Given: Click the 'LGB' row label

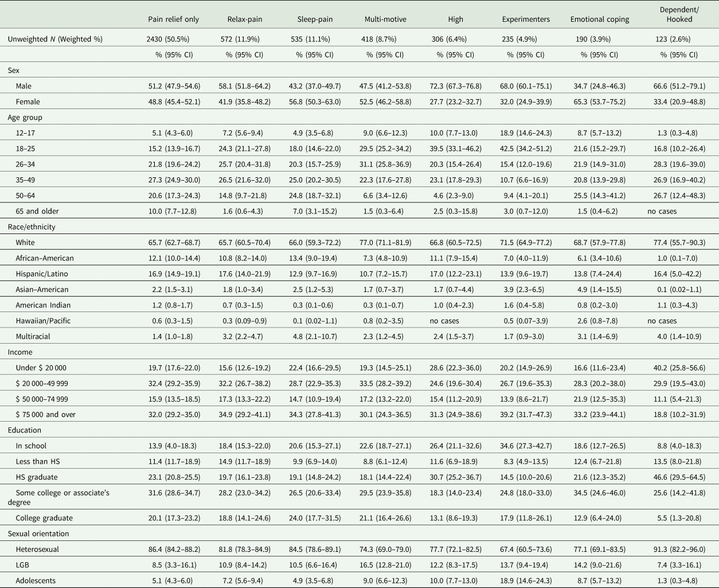Looking at the screenshot, I should 22,565.
